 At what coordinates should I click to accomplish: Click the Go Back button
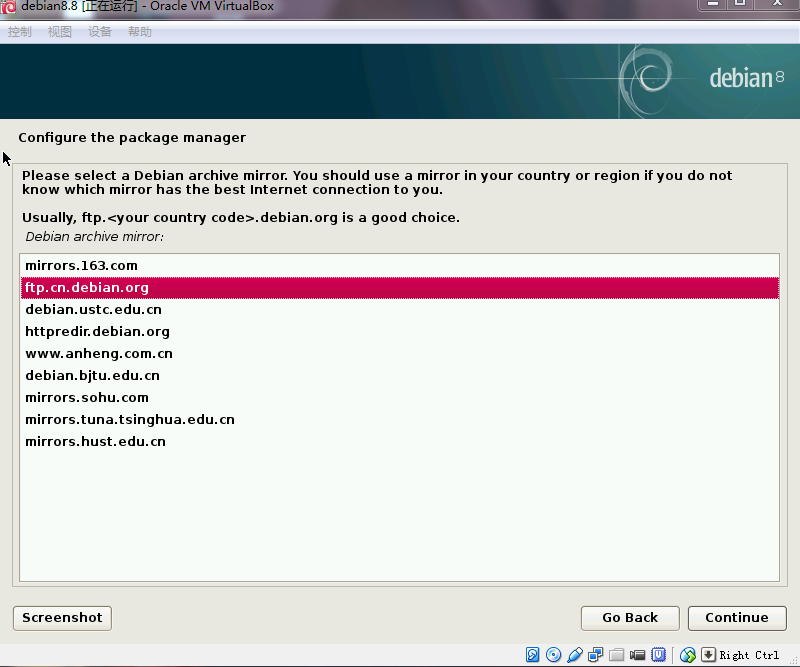(x=630, y=618)
